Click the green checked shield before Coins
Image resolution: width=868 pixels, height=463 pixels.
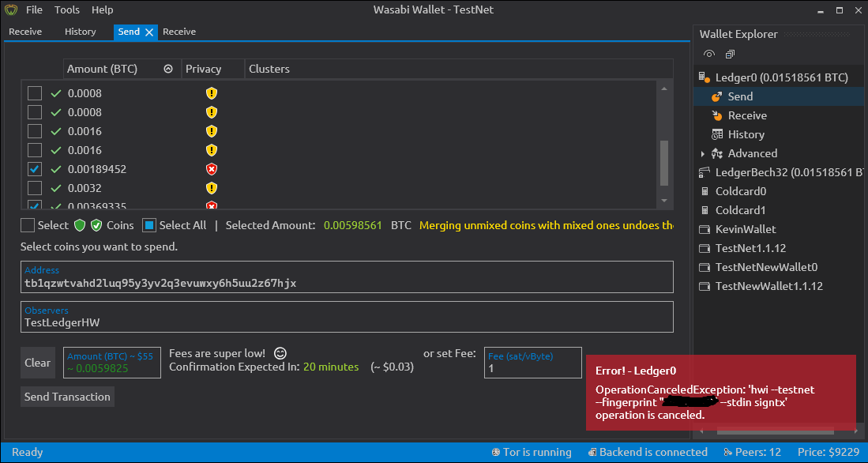coord(96,225)
